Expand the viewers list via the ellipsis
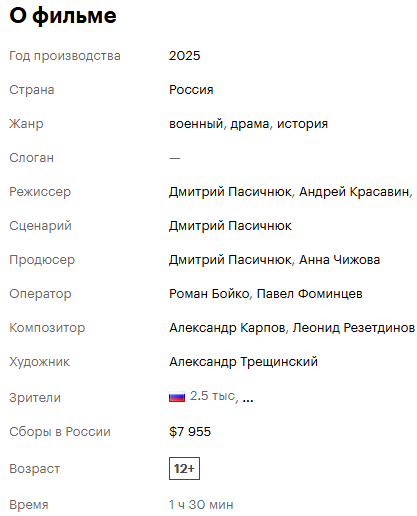Screen dimensions: 417x516 [248, 399]
